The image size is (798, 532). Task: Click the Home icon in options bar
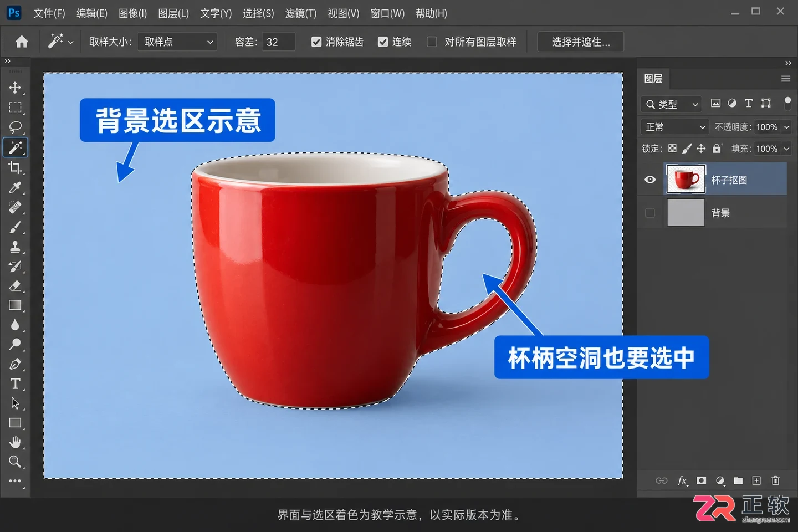[22, 42]
